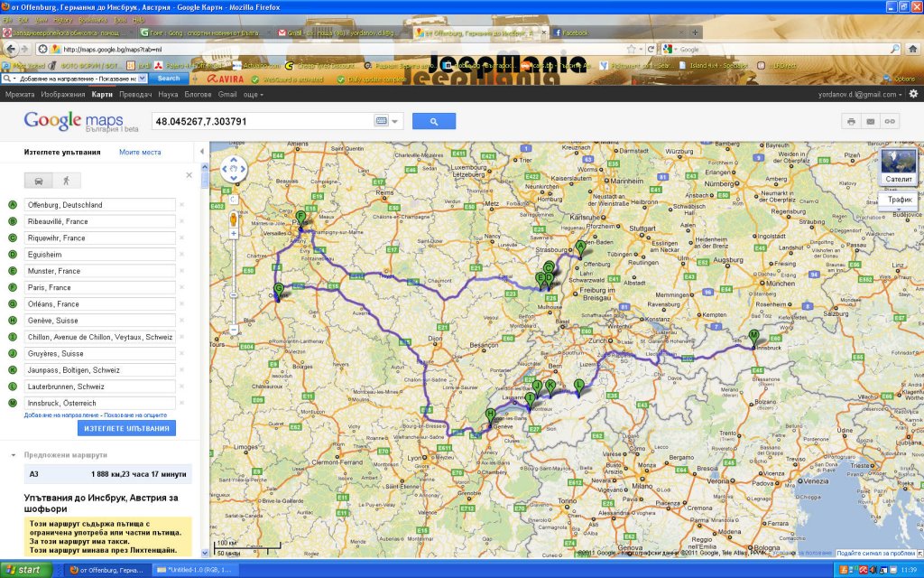Click the blue maps search button
The height and width of the screenshot is (578, 924).
point(434,122)
